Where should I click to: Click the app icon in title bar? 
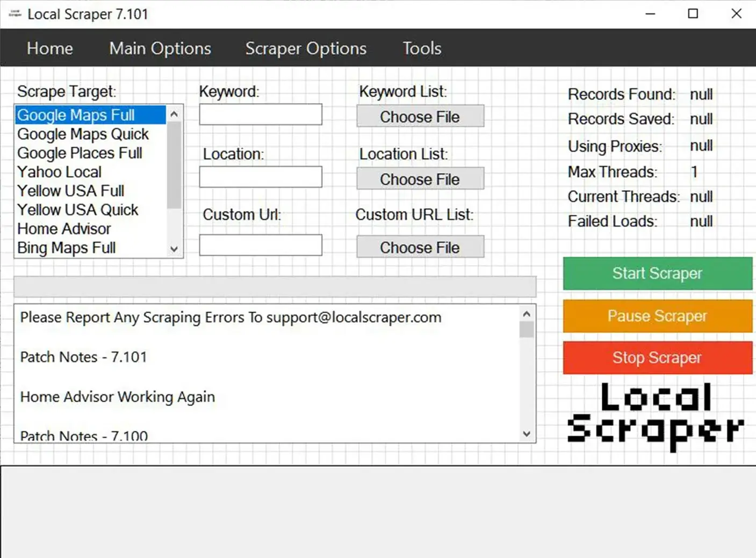(15, 13)
